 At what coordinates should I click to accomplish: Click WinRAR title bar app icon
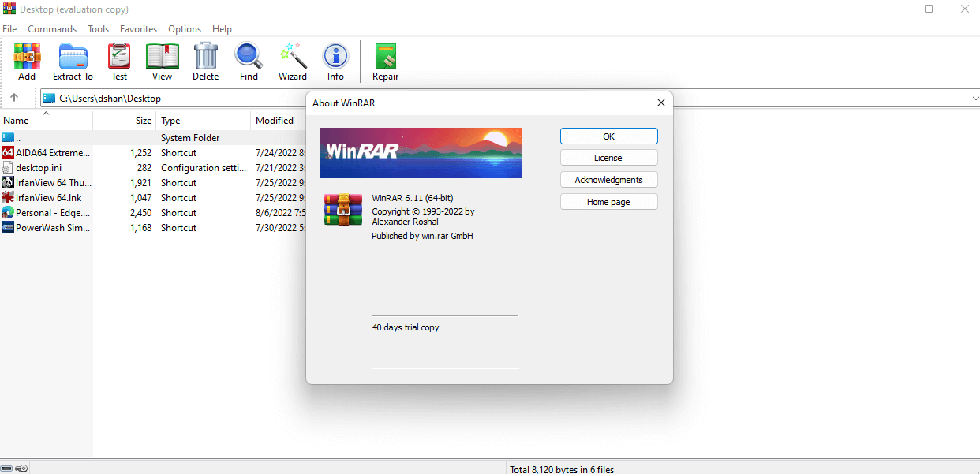click(9, 9)
